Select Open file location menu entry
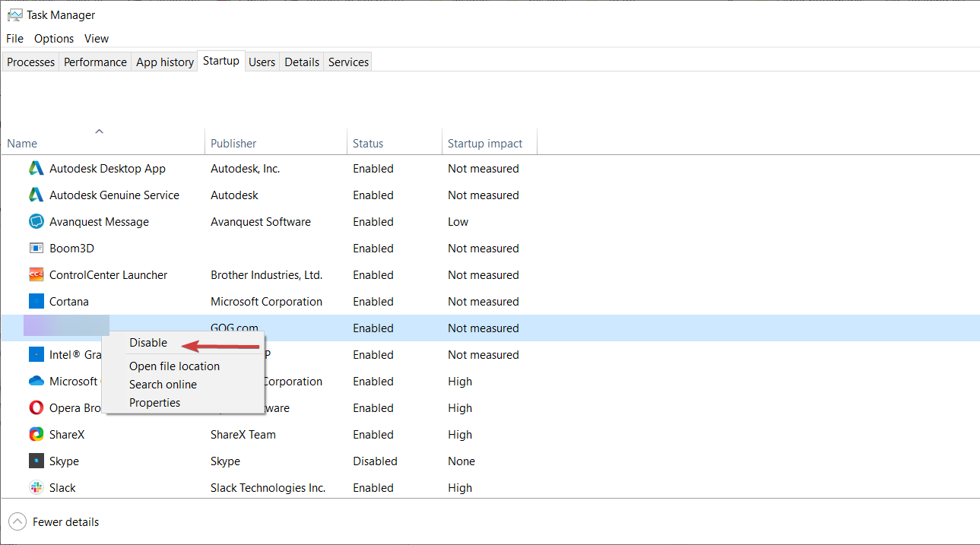This screenshot has width=980, height=545. 174,366
